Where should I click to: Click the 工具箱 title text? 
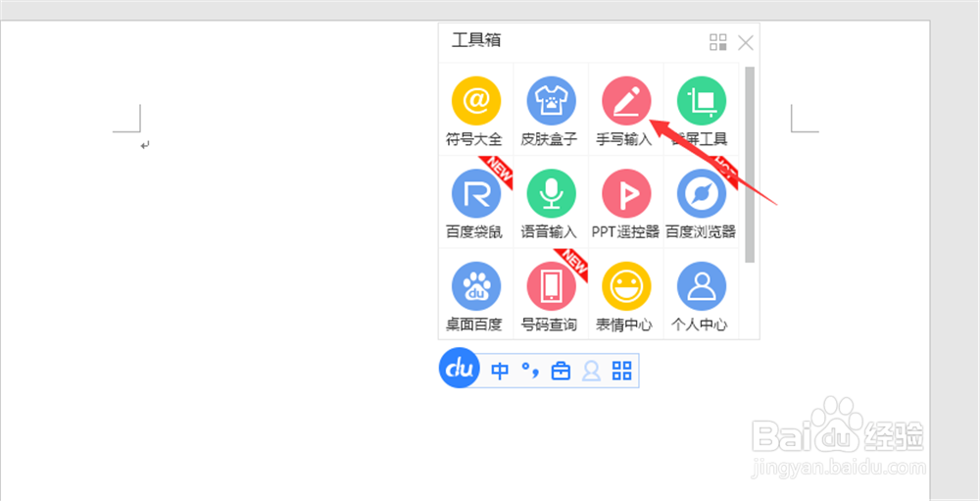tap(476, 40)
